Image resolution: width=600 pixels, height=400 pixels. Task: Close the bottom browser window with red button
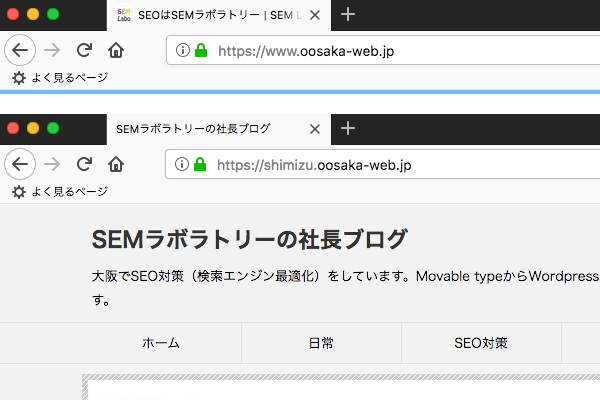13,128
